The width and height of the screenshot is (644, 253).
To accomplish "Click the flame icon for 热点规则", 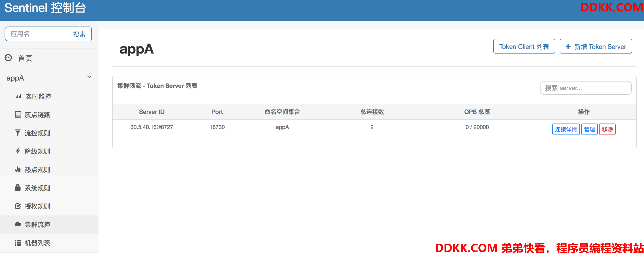I will tap(18, 169).
